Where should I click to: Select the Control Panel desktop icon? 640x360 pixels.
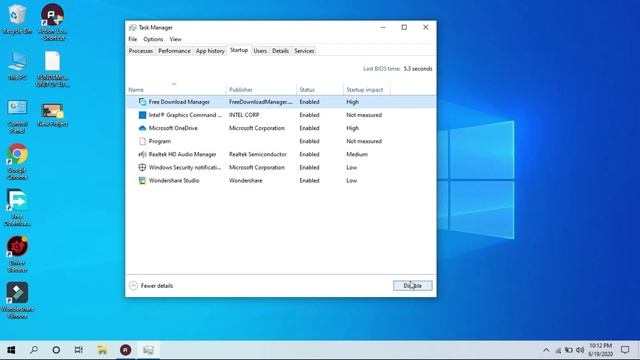17,116
